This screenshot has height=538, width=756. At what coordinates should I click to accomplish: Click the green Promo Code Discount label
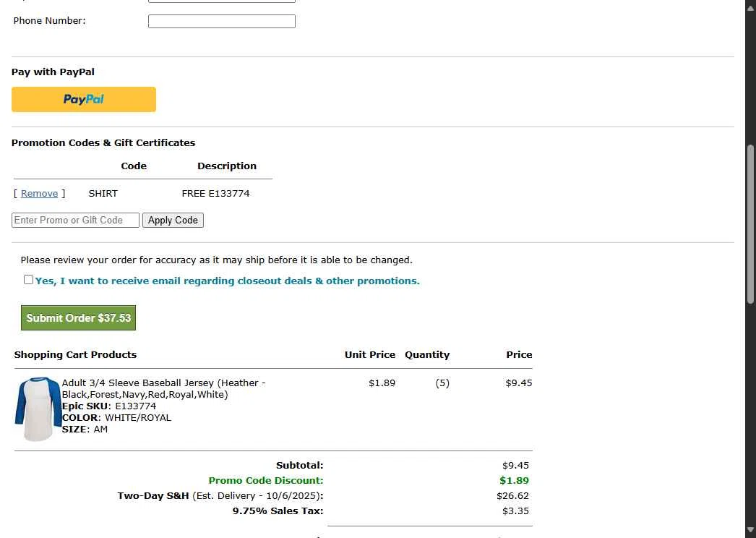pyautogui.click(x=265, y=481)
